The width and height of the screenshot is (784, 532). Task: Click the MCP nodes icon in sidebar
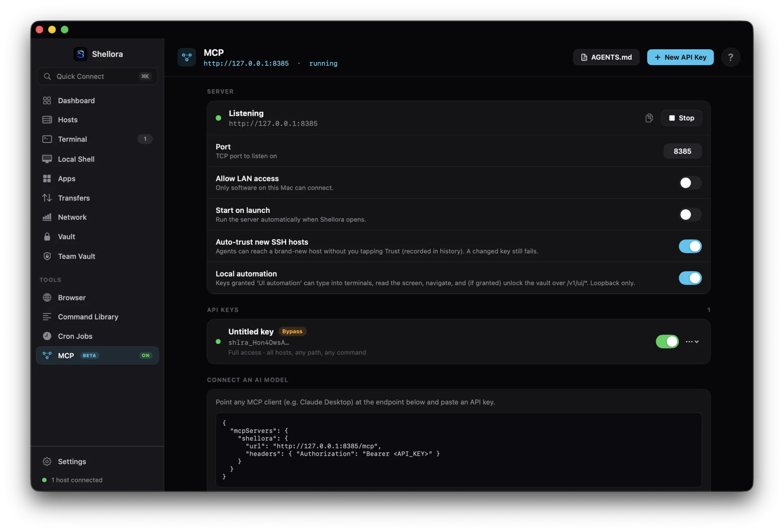(x=47, y=356)
